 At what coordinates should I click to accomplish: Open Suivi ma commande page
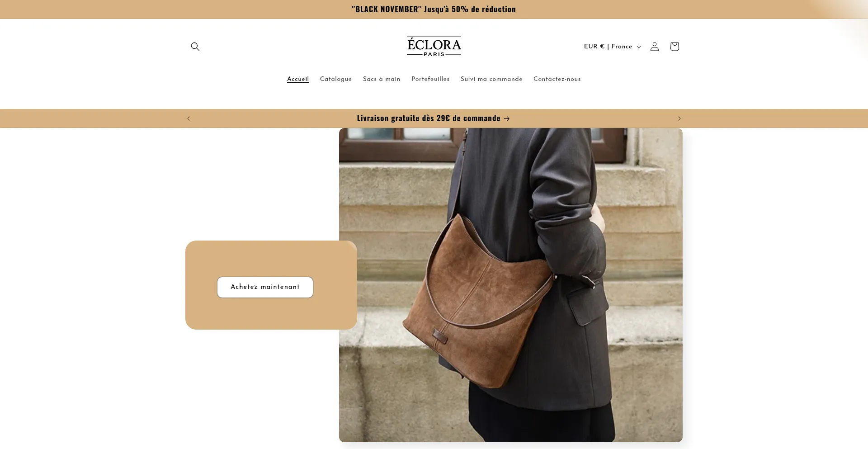click(x=491, y=79)
